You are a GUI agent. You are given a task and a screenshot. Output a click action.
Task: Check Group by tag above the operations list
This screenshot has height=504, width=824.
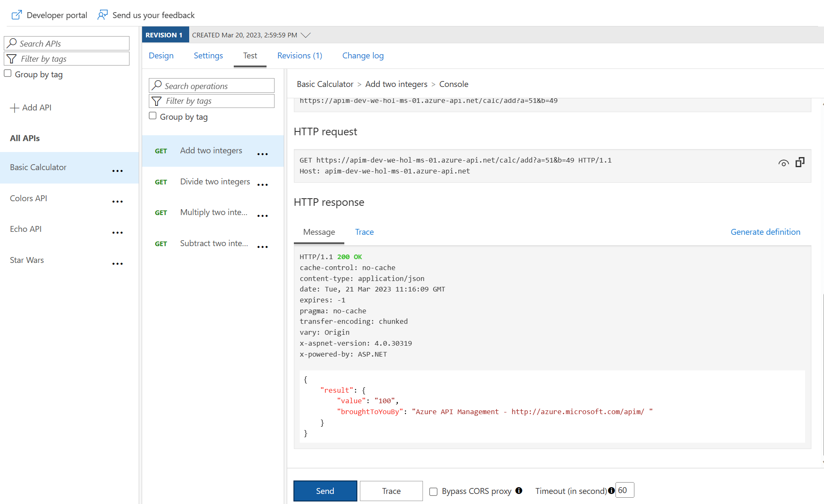[x=153, y=115]
